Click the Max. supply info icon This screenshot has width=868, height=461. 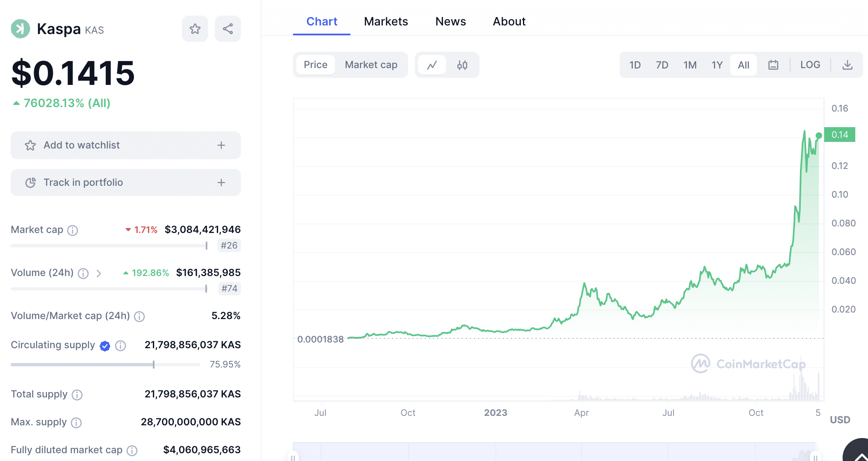[76, 422]
